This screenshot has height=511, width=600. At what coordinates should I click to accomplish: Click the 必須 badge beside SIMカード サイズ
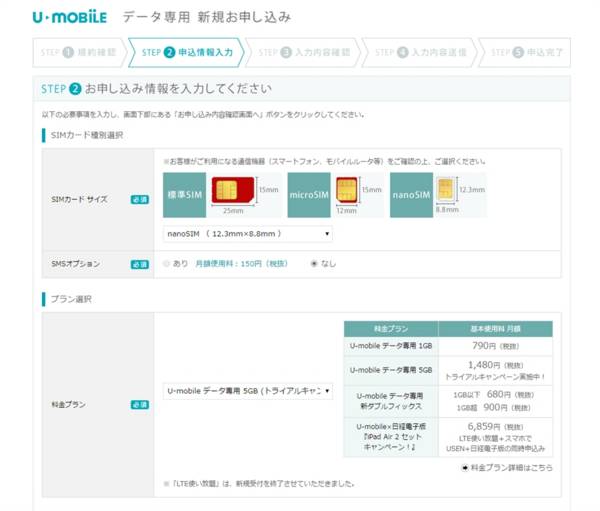point(140,199)
